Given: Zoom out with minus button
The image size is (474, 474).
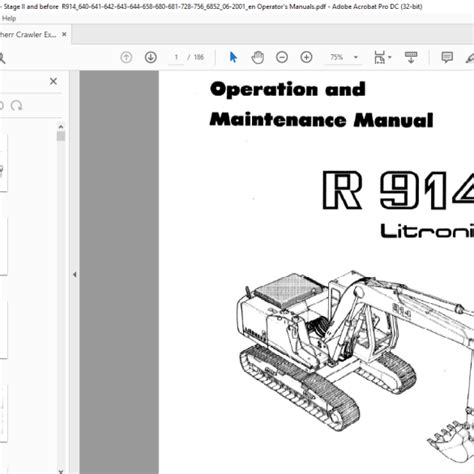Looking at the screenshot, I should (282, 57).
